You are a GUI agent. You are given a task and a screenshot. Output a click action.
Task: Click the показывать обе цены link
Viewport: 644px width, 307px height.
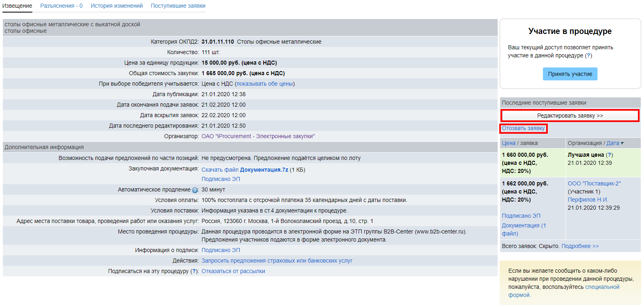265,84
